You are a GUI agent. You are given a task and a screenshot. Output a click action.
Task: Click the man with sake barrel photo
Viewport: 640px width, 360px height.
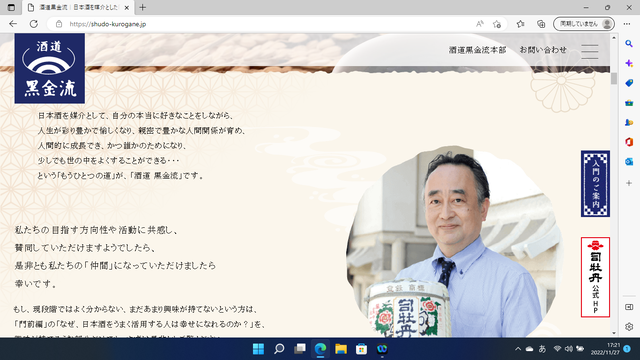[x=455, y=242]
